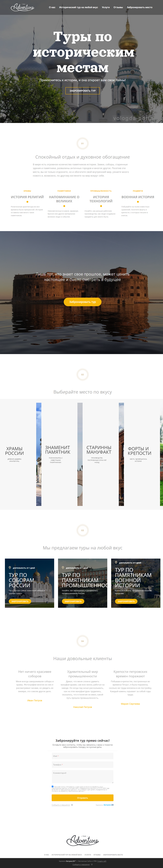This screenshot has width=163, height=868.
Task: Click the 03 section badge icon
Action: 82,530
